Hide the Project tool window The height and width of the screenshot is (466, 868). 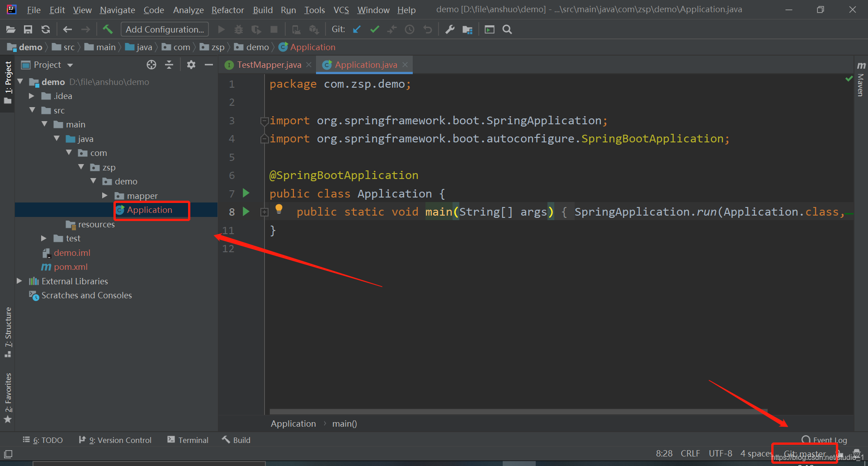coord(209,65)
